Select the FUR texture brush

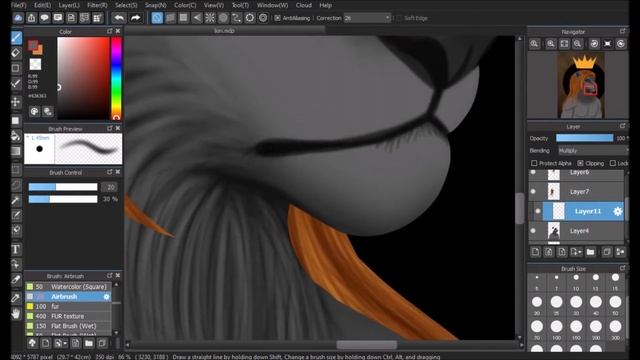[68, 316]
